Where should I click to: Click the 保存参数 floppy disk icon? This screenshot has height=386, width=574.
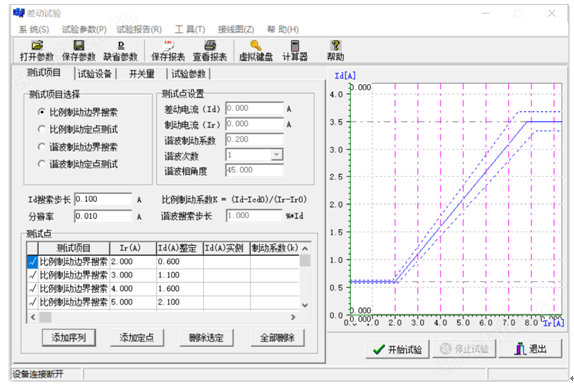(x=79, y=45)
